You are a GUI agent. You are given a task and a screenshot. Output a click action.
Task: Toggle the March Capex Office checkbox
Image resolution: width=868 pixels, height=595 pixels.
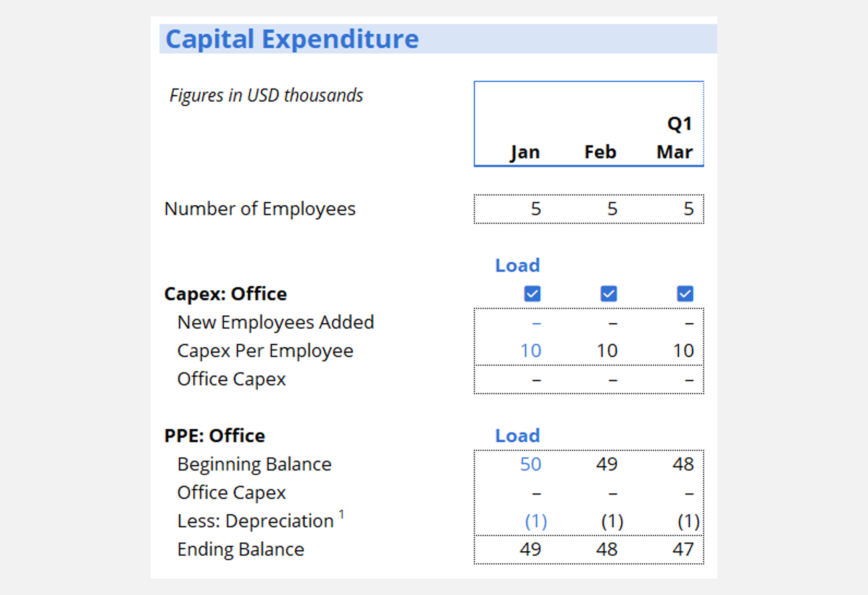685,294
